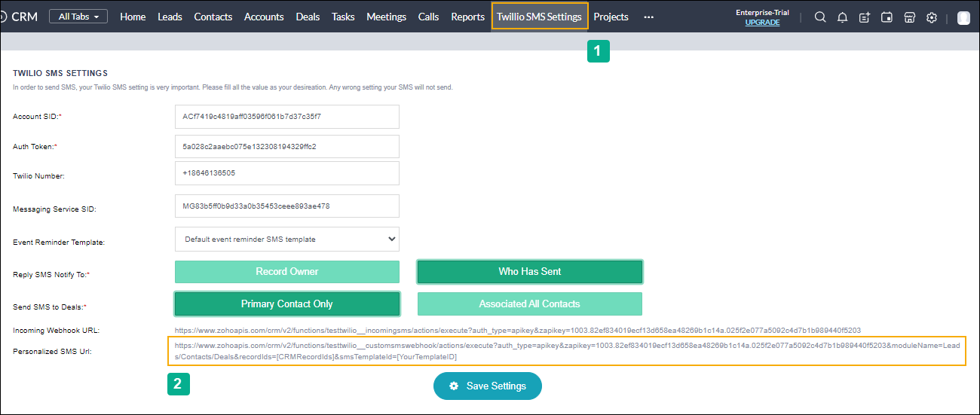Open the calendar icon in header
This screenshot has width=980, height=415.
pos(887,17)
